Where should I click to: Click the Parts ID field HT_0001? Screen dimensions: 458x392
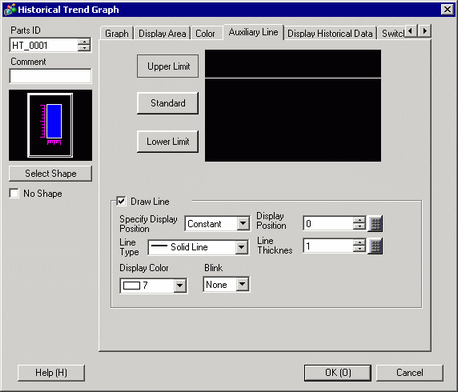pos(44,45)
